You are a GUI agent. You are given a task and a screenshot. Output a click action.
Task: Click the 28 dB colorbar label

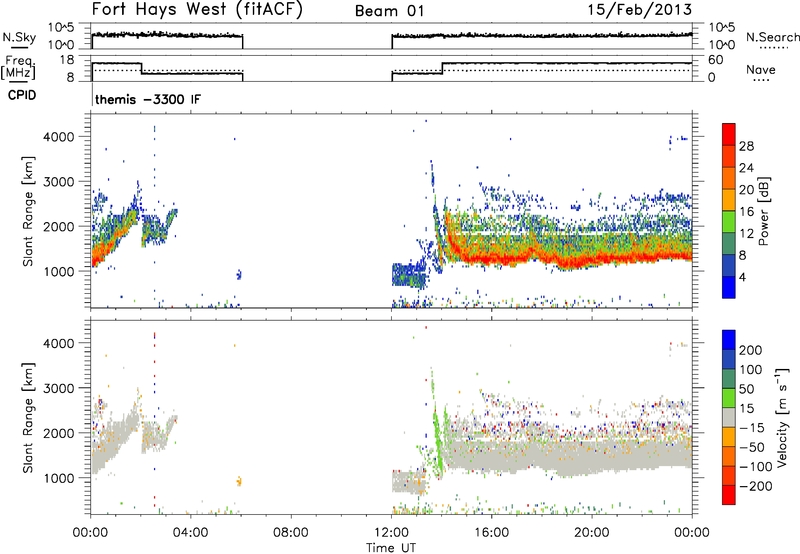coord(746,146)
